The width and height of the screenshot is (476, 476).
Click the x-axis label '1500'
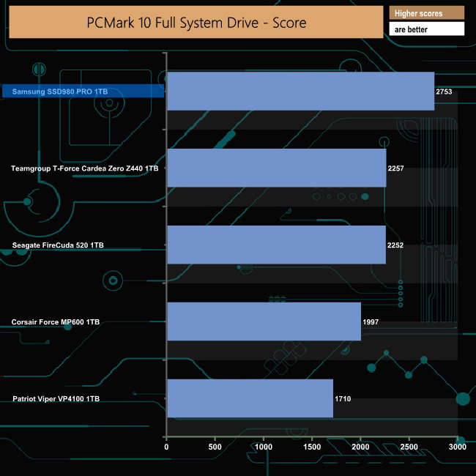coord(312,447)
